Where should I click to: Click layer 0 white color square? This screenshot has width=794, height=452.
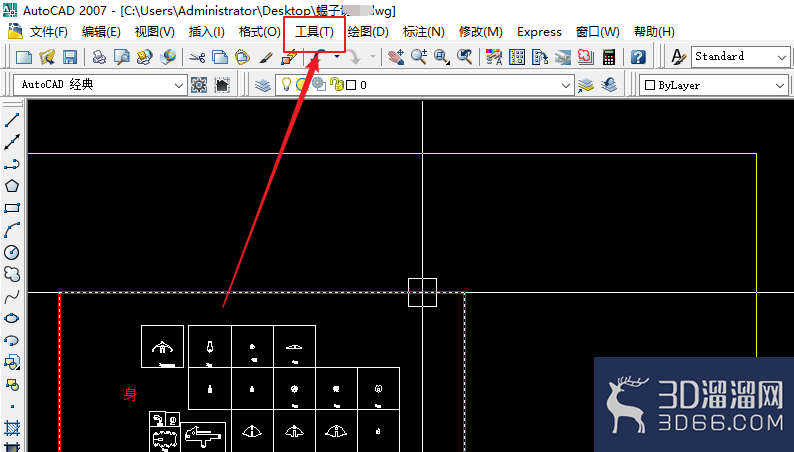click(x=351, y=85)
